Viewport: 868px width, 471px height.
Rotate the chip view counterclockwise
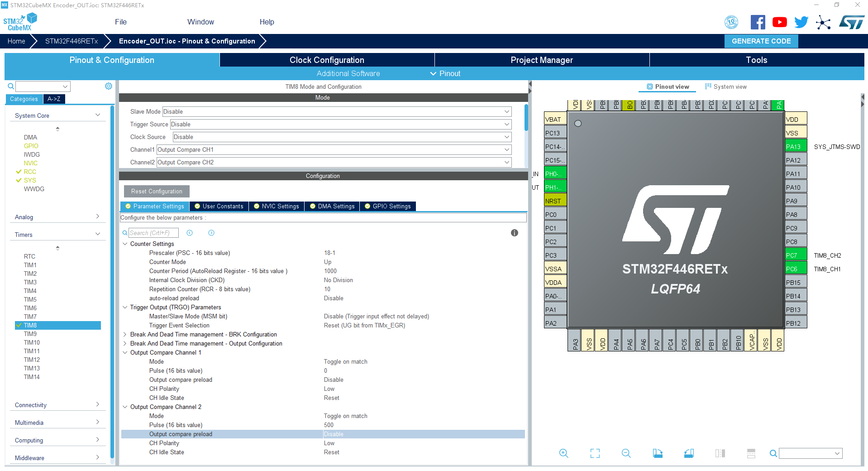689,453
